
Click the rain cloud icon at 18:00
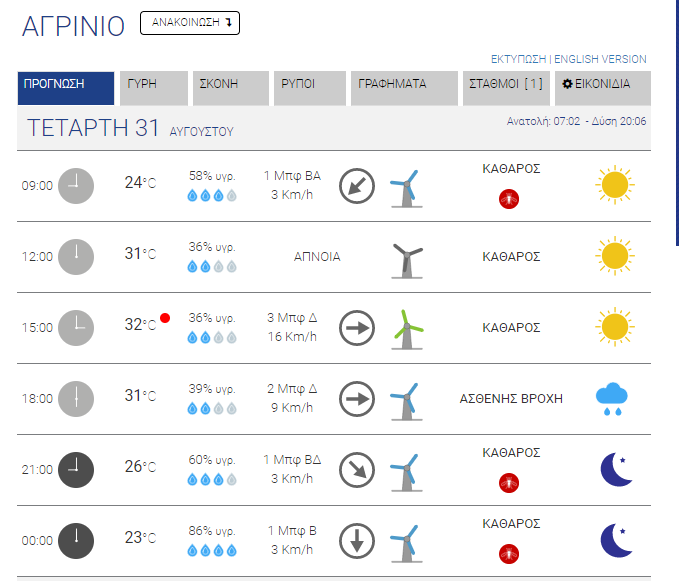coord(612,398)
